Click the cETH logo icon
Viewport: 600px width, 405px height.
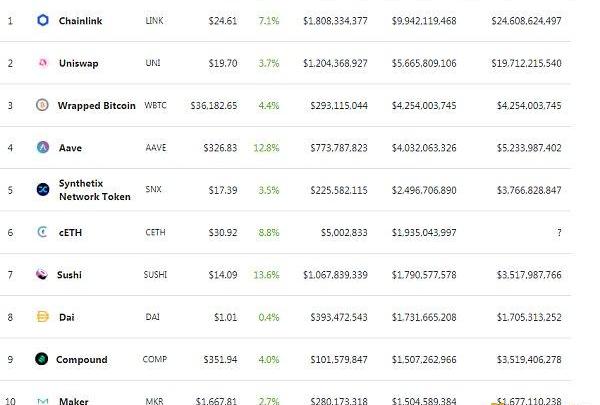pos(43,232)
